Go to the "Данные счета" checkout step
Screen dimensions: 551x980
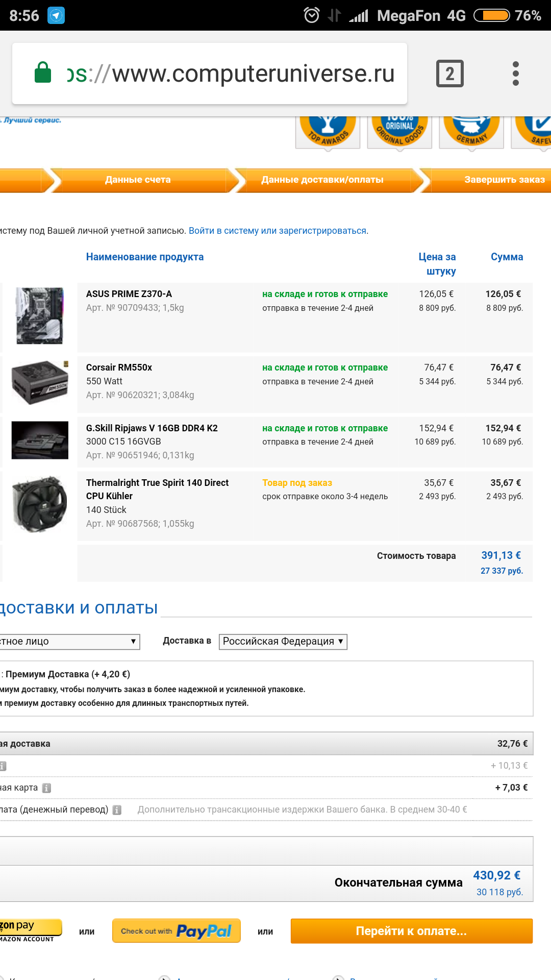coord(138,180)
